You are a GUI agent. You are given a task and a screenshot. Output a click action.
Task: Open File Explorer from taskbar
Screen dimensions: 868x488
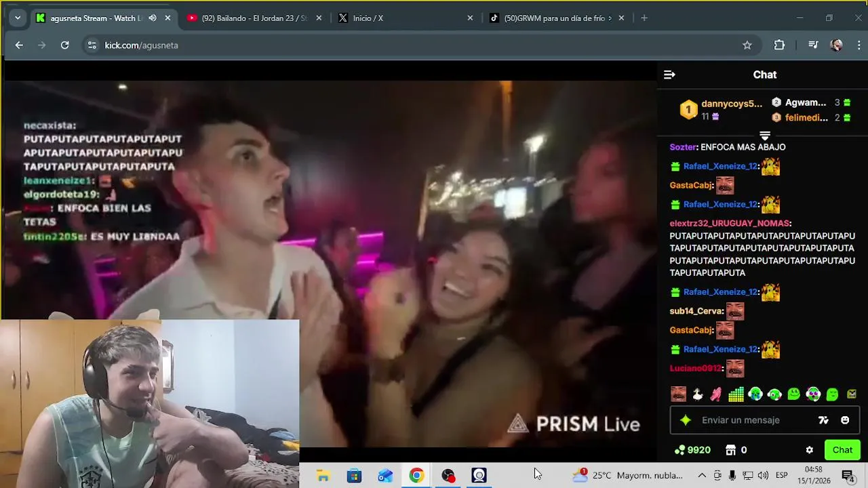[x=323, y=476]
